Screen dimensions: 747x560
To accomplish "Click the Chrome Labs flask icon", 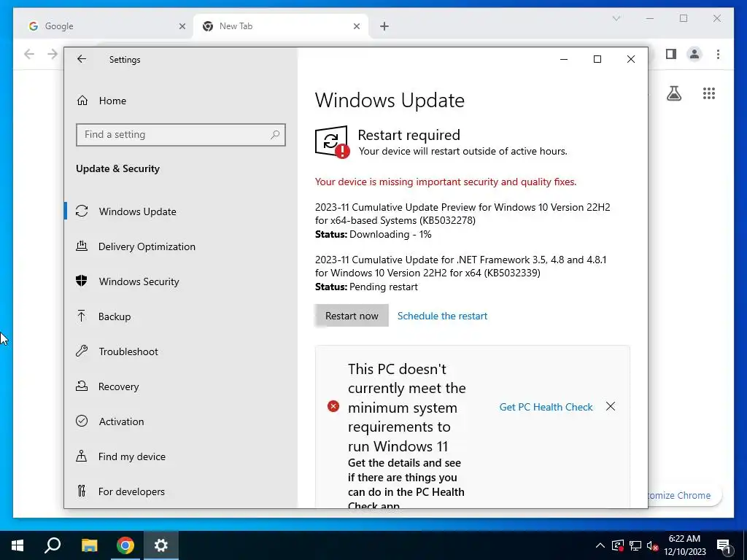I will [x=673, y=93].
